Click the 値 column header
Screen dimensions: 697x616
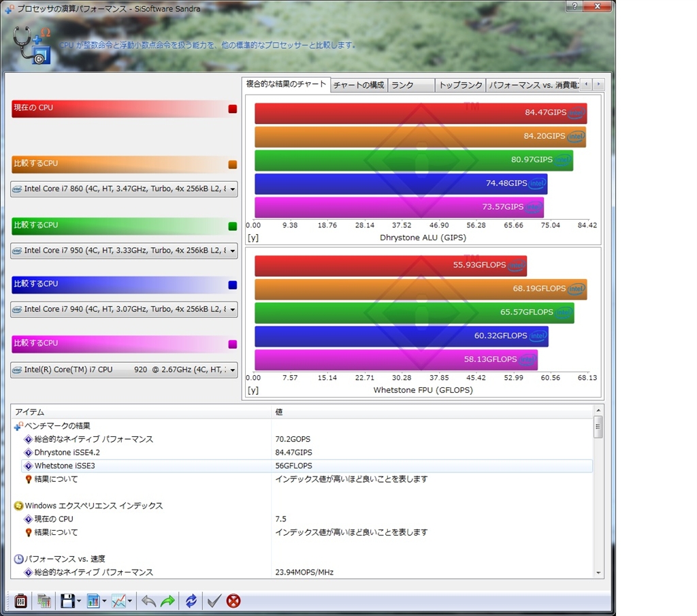(x=432, y=412)
